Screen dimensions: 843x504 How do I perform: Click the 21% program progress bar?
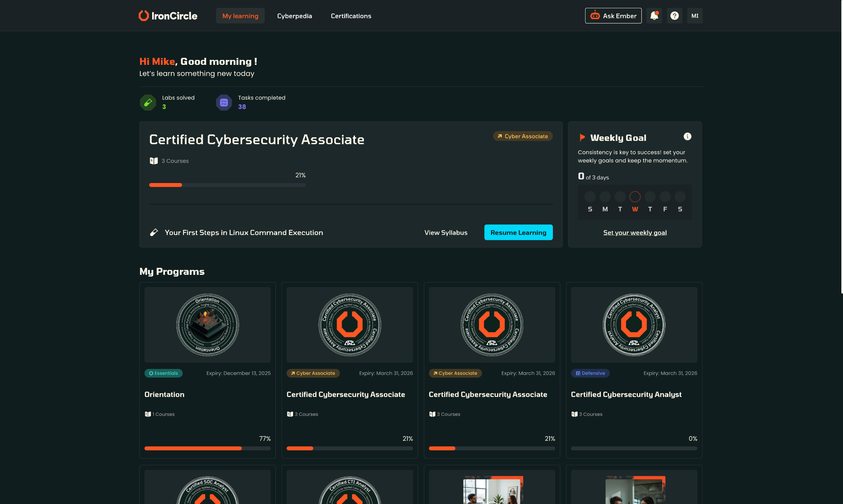(227, 185)
